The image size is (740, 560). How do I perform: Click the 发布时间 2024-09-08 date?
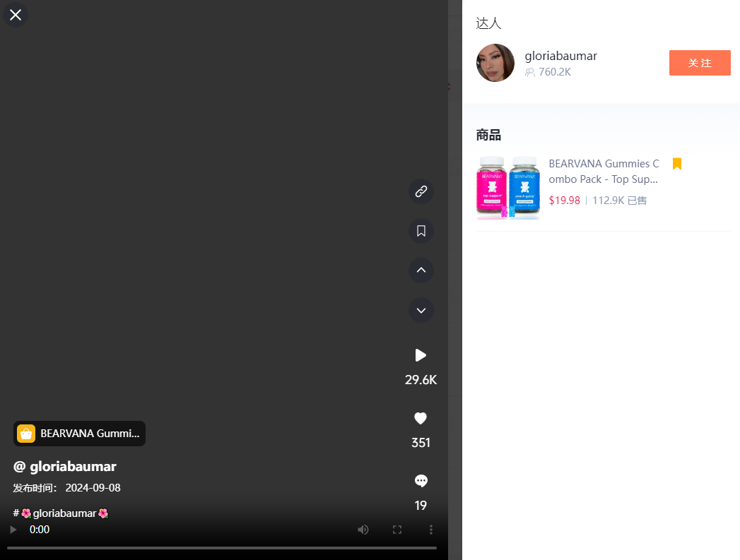[x=66, y=488]
